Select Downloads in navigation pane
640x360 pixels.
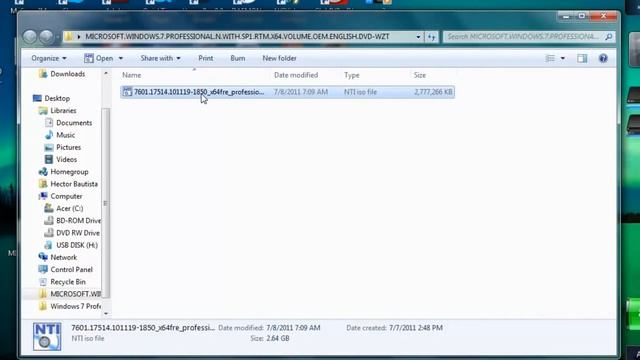coord(68,74)
